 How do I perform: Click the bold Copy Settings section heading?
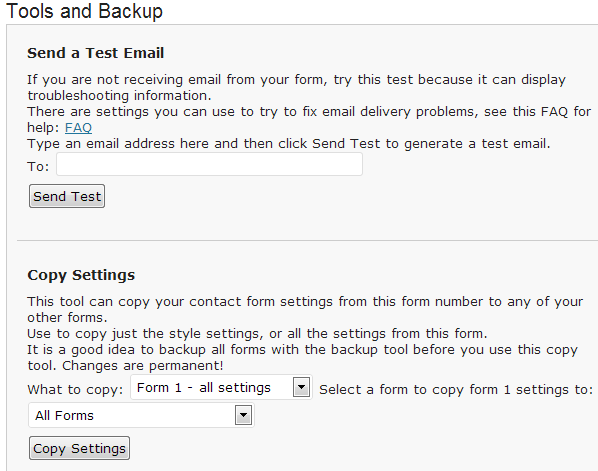pyautogui.click(x=81, y=275)
